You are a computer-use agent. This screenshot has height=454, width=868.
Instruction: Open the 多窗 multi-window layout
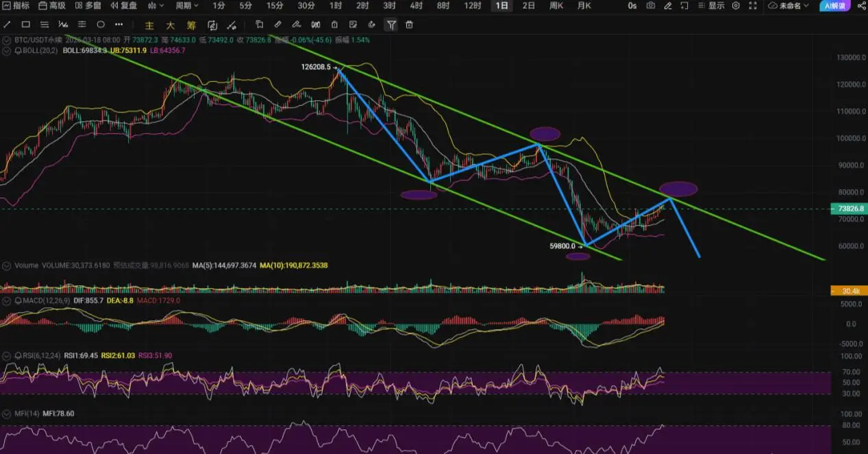click(88, 5)
